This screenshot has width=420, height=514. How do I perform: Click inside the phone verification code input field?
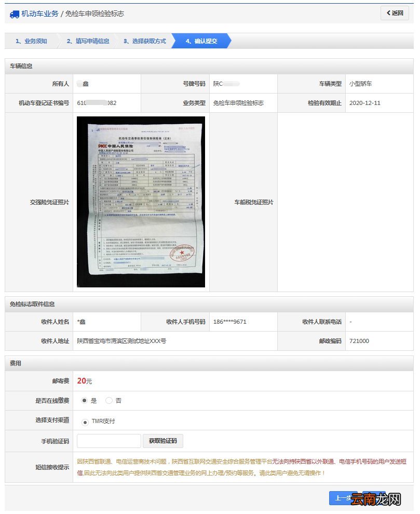point(109,441)
